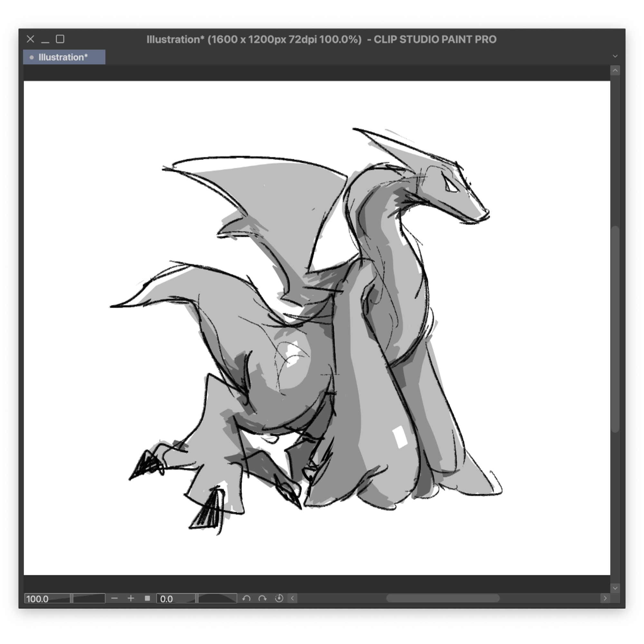Viewport: 644px width, 644px height.
Task: Click the horizontal scrollbar thumb
Action: [443, 598]
